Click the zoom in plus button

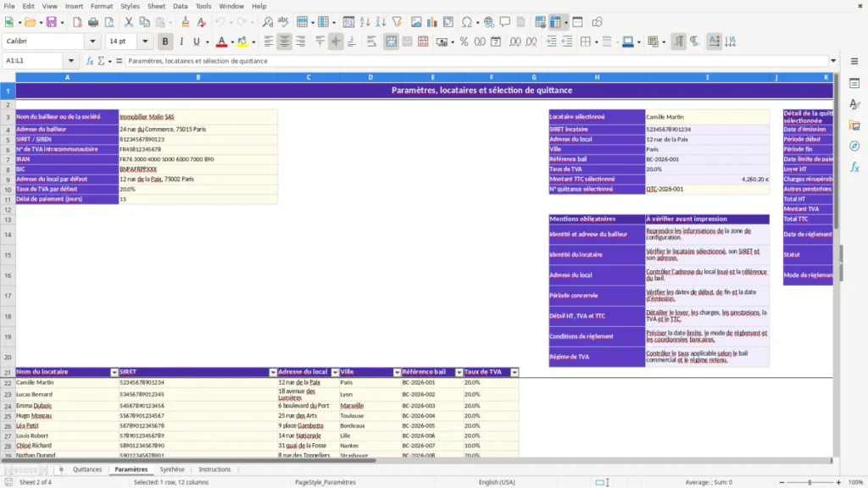(x=838, y=482)
